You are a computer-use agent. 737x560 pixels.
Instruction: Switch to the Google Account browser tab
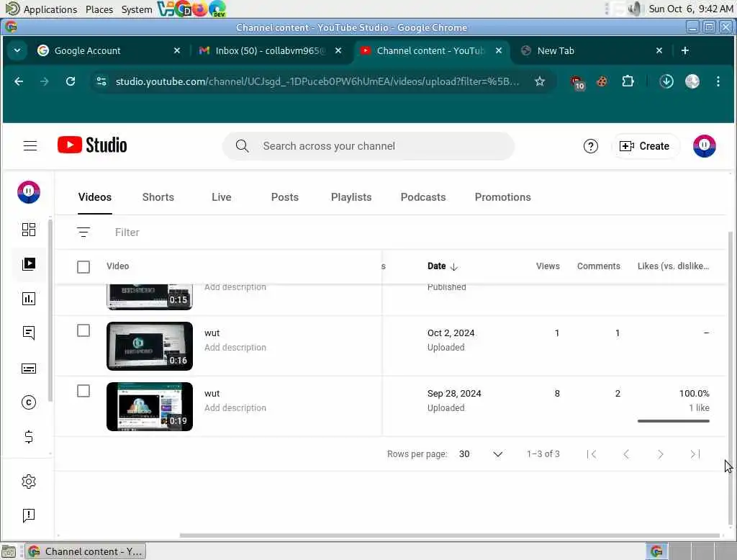click(x=108, y=51)
